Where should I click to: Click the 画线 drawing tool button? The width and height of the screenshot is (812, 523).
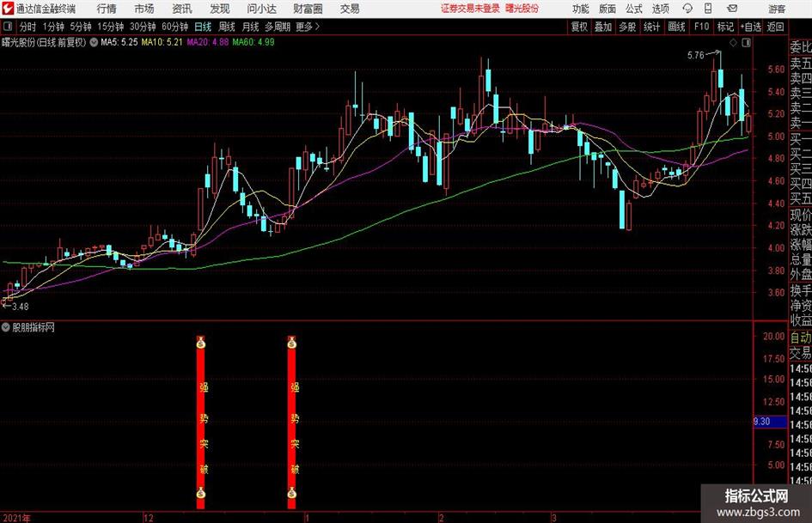(x=676, y=27)
